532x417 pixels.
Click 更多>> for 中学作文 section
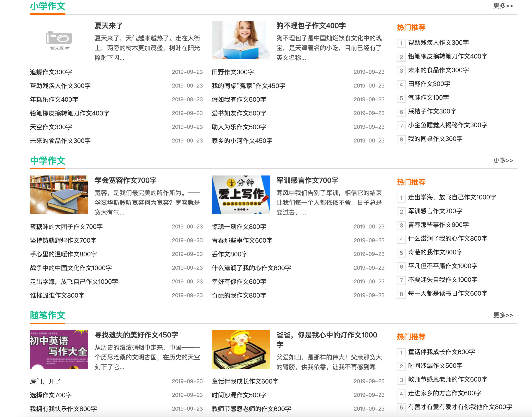[x=503, y=160]
